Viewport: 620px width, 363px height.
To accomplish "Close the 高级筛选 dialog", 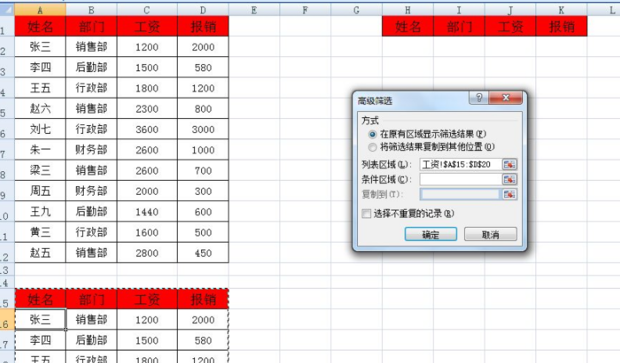I will tap(505, 98).
